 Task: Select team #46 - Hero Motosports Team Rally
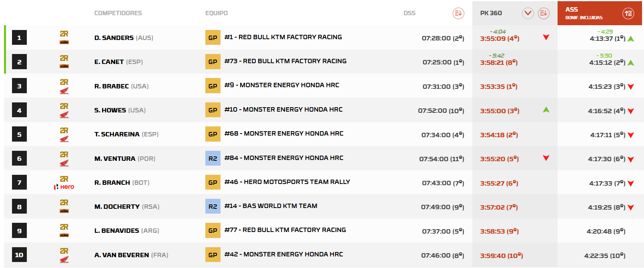[x=287, y=182]
